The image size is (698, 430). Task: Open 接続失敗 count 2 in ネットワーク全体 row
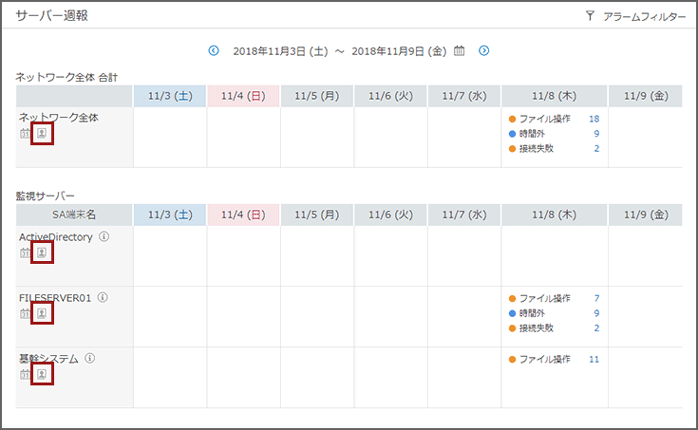596,148
